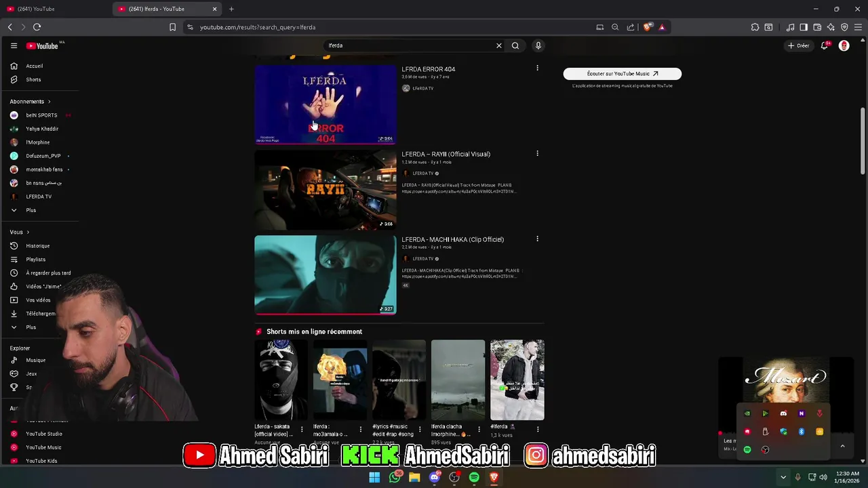Reload the page in the browser
This screenshot has height=488, width=868.
(x=37, y=27)
